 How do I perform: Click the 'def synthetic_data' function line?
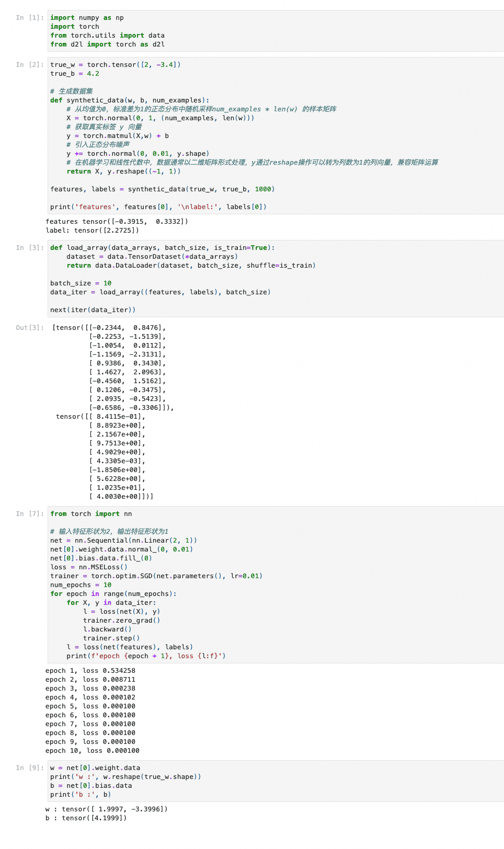click(129, 100)
